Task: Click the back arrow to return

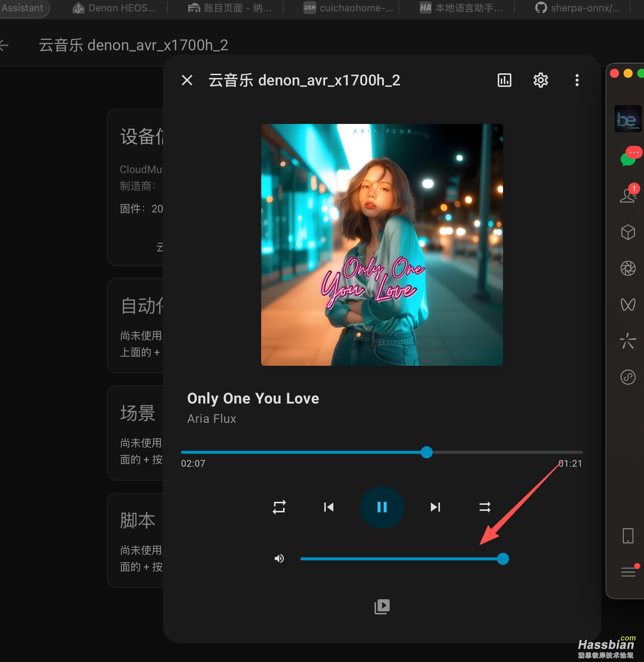Action: pos(5,45)
